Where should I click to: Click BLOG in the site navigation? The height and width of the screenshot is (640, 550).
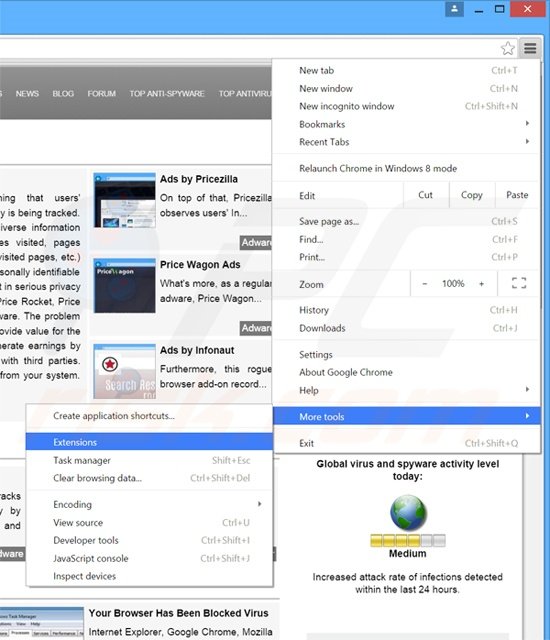(x=63, y=93)
